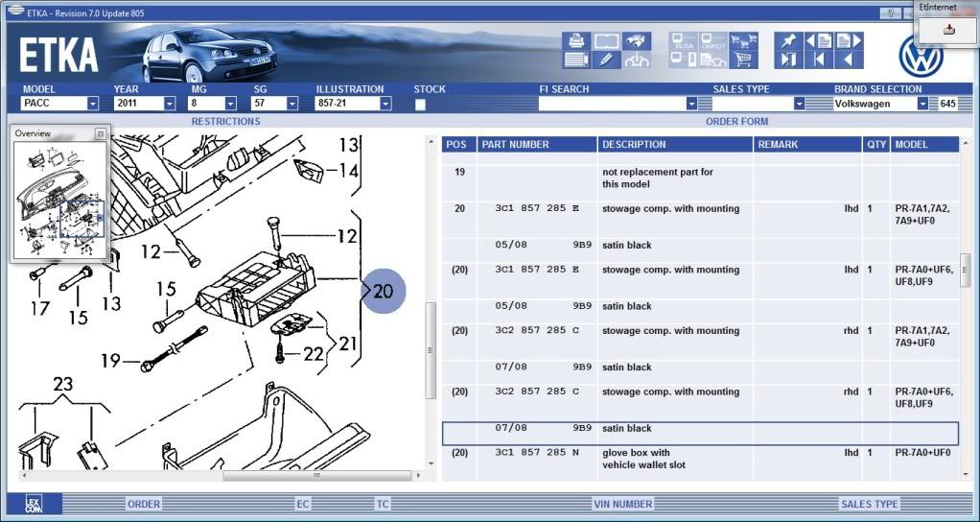980x522 pixels.
Task: Click the REMARK column header
Action: (807, 144)
